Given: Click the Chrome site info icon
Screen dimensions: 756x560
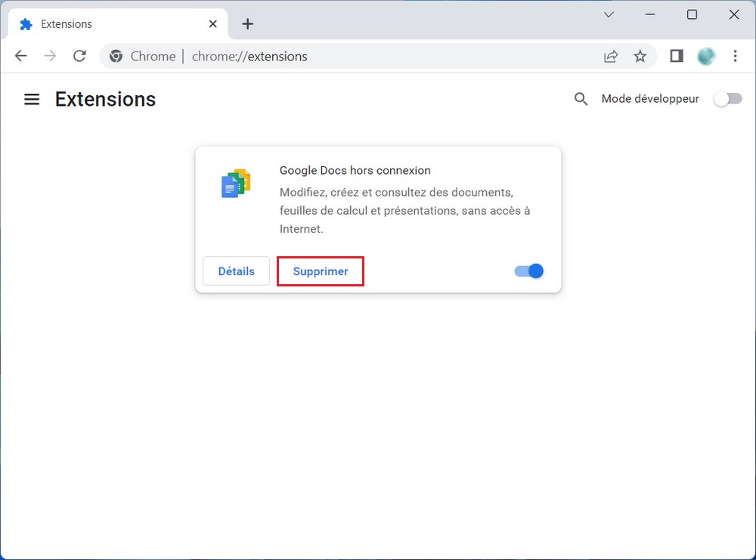Looking at the screenshot, I should [x=116, y=57].
